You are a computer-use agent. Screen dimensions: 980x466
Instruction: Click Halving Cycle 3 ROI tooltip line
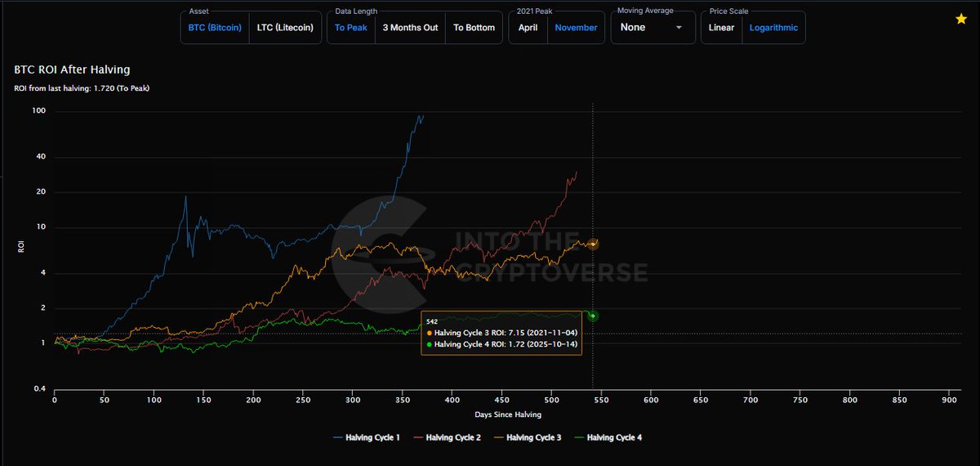pos(501,333)
